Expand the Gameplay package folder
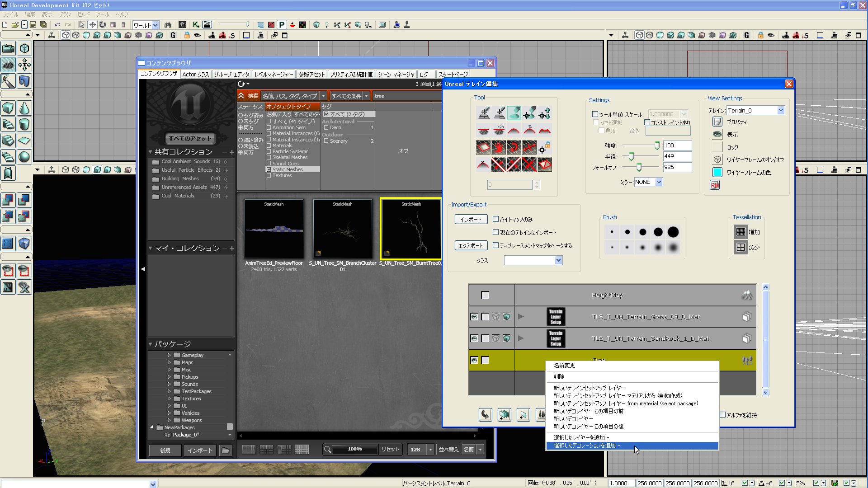868x488 pixels. point(170,355)
